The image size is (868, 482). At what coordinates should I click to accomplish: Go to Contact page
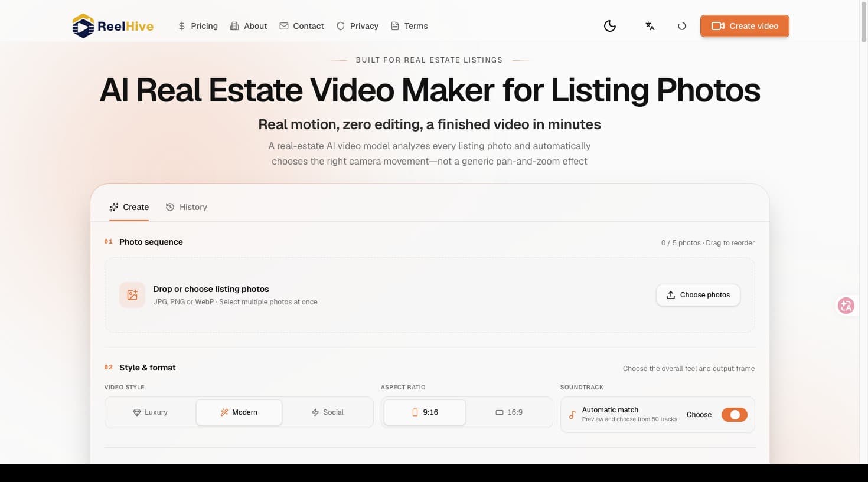302,26
